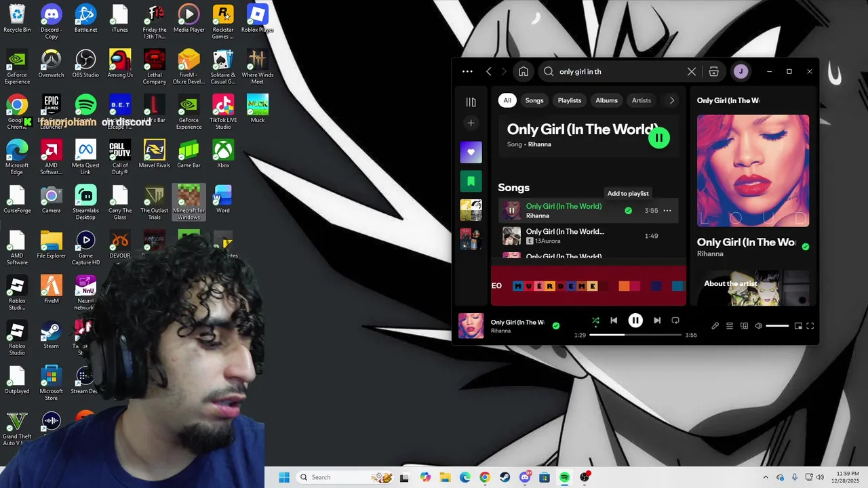Select the Meta Quest Link desktop icon
The width and height of the screenshot is (868, 488).
[x=85, y=158]
